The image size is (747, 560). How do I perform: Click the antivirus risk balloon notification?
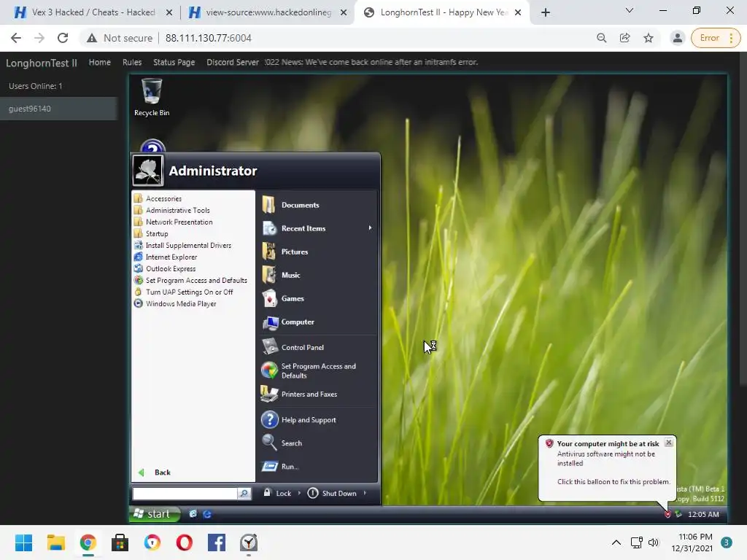point(608,467)
